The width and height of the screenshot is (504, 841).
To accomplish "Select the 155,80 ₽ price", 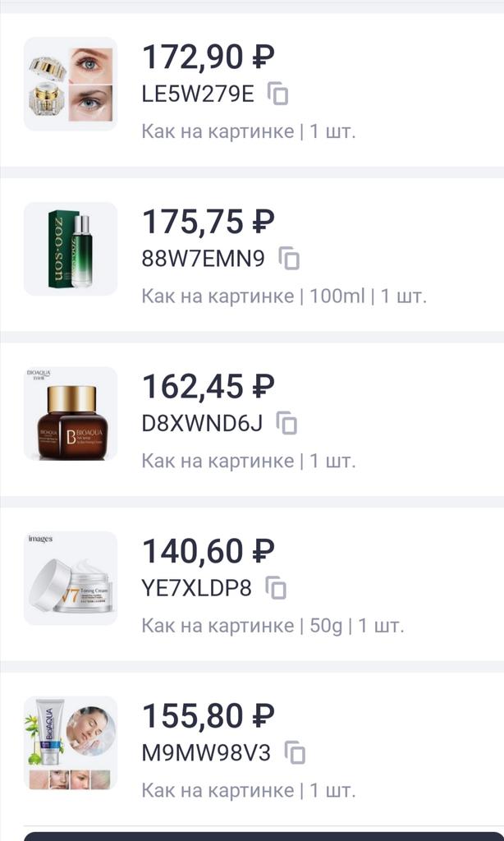I will [208, 715].
